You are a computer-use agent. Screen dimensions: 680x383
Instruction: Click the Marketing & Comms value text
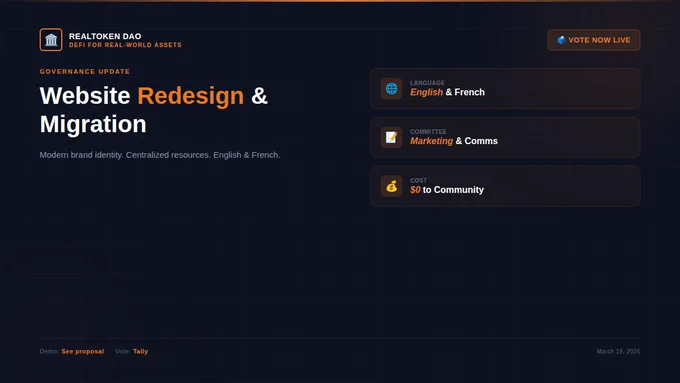(x=454, y=141)
